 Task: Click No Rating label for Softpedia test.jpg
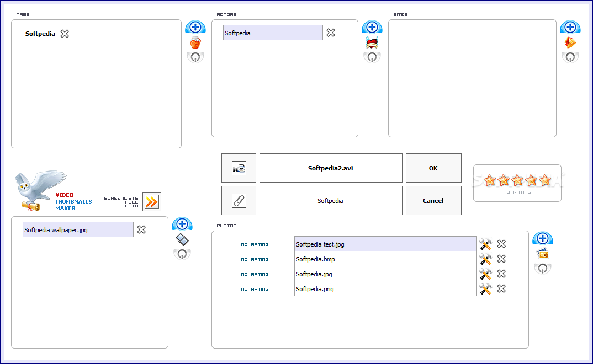[x=255, y=245]
